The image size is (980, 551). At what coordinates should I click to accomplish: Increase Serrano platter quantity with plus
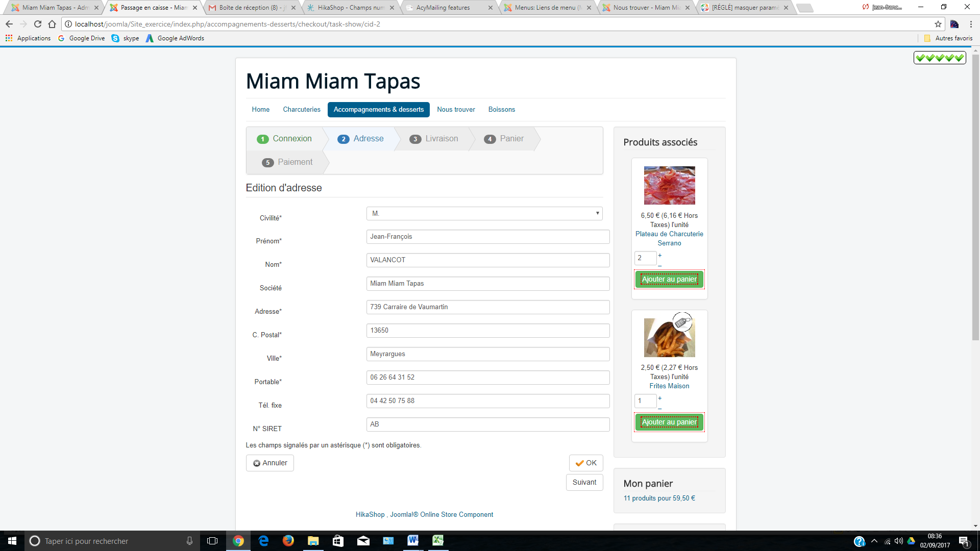tap(659, 255)
